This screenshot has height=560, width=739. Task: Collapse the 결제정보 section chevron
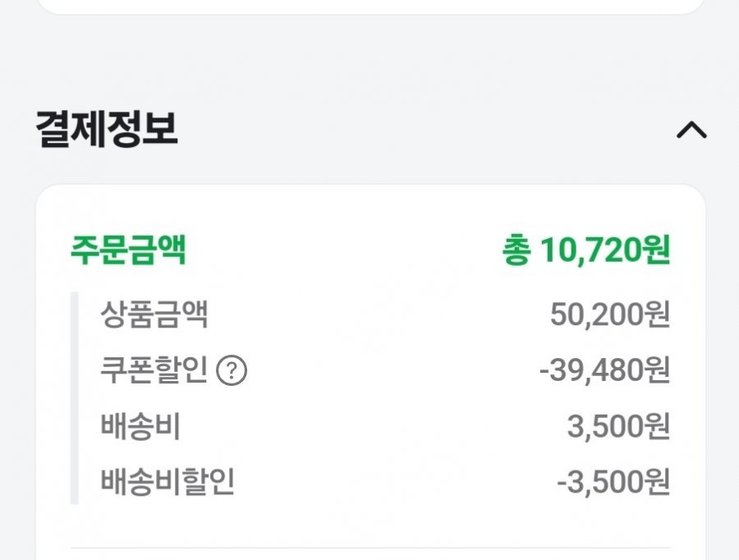691,130
